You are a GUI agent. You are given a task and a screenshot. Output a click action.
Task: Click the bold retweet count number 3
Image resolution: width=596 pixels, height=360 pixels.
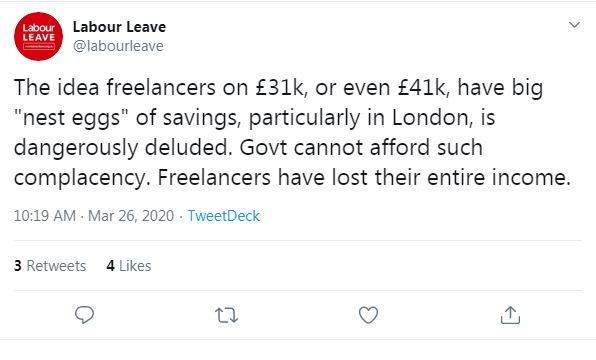click(x=18, y=266)
